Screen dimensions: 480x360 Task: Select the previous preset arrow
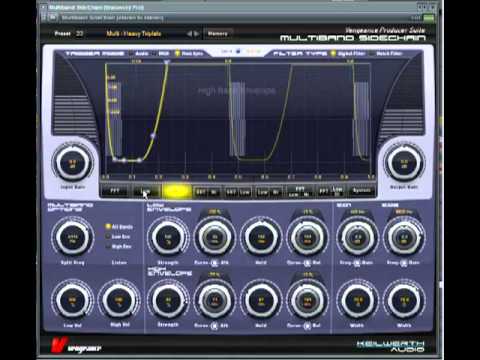pyautogui.click(x=189, y=34)
